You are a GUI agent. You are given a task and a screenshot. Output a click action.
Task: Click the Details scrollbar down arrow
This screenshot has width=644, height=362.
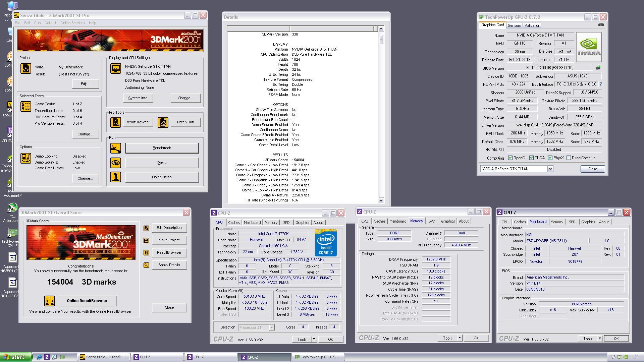[381, 200]
